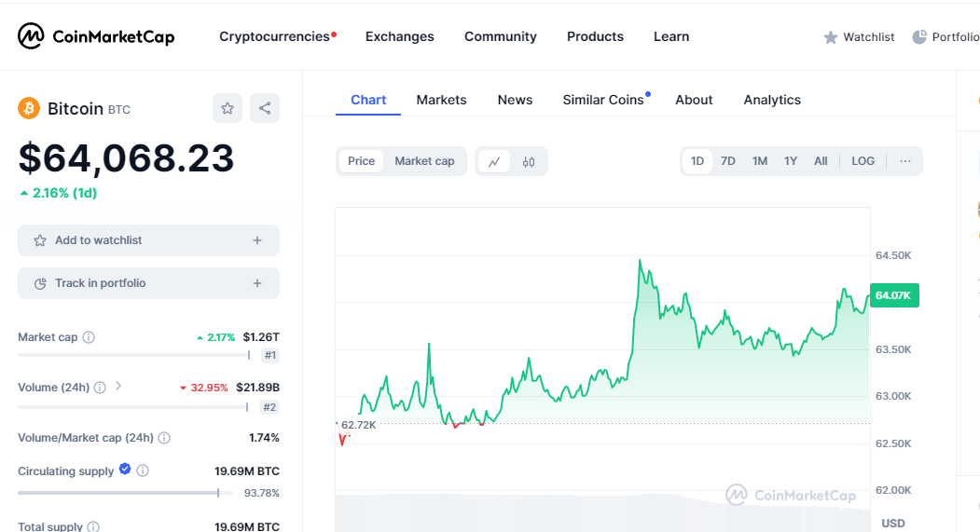The image size is (980, 532).
Task: Click the $1.26T market cap value
Action: click(261, 337)
